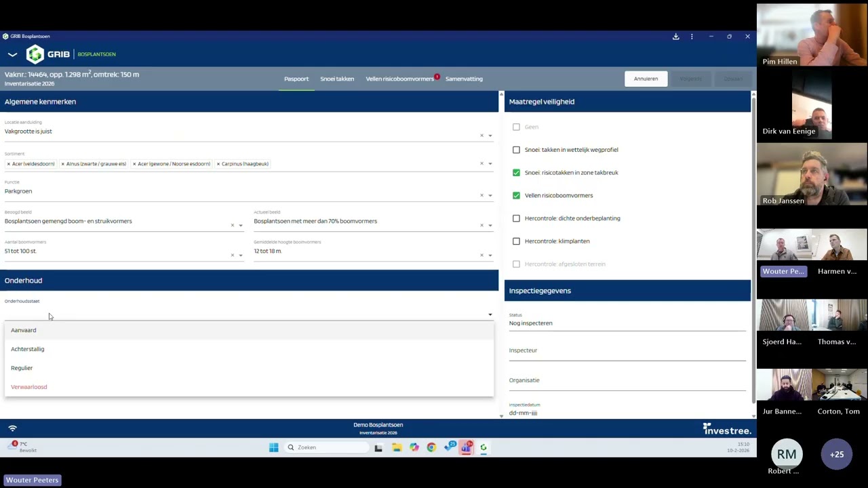Remove the Alnus (zwarte / grauwe els) tag
This screenshot has height=488, width=868.
(x=62, y=164)
